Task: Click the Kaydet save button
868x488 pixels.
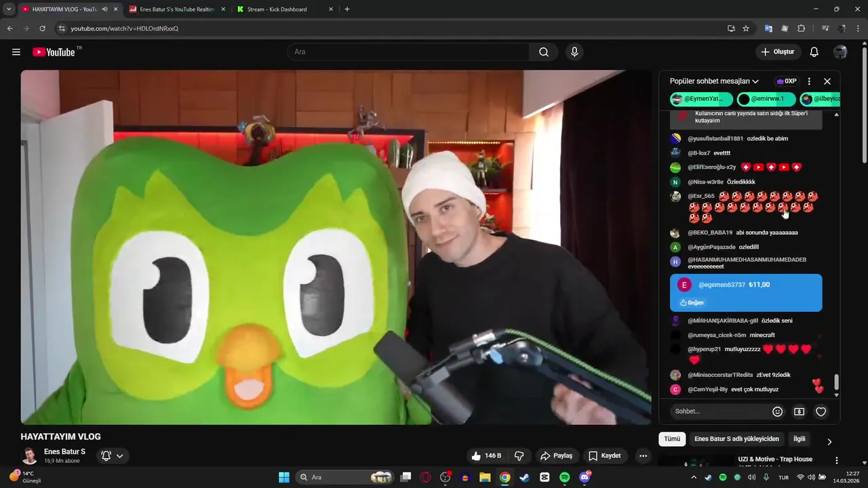Action: (x=604, y=455)
